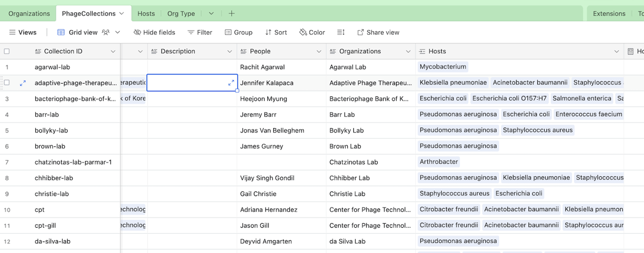Viewport: 644px width, 253px height.
Task: Click the Color paint bucket icon
Action: (303, 32)
